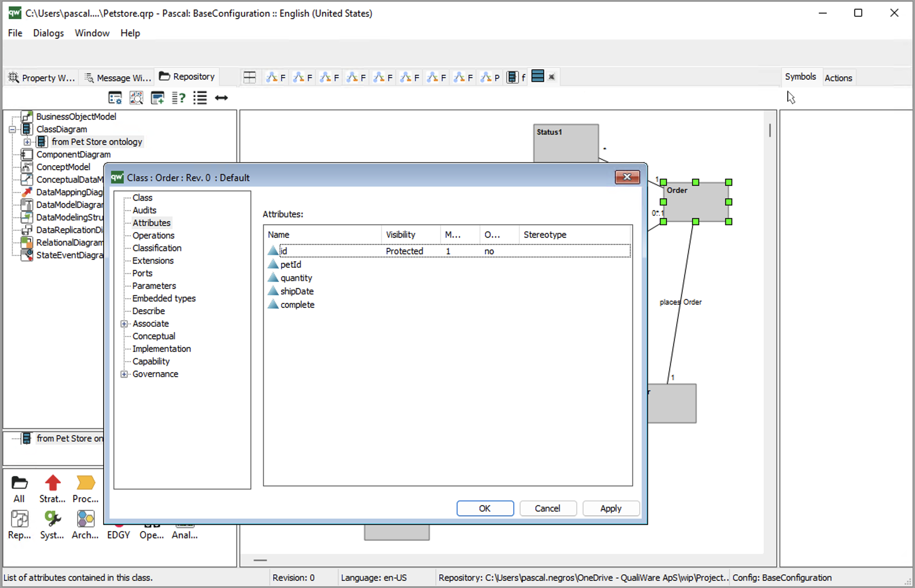Open the Syst... wrench category

[52, 525]
